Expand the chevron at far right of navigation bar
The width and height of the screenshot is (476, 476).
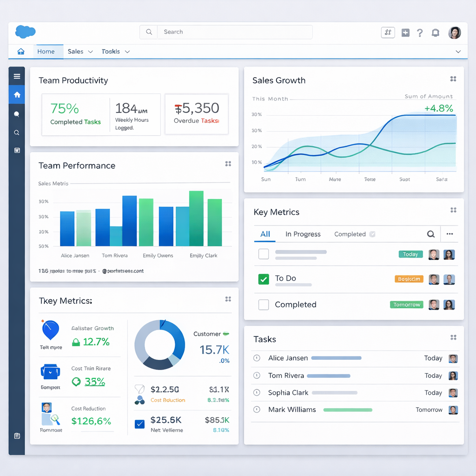pos(458,52)
